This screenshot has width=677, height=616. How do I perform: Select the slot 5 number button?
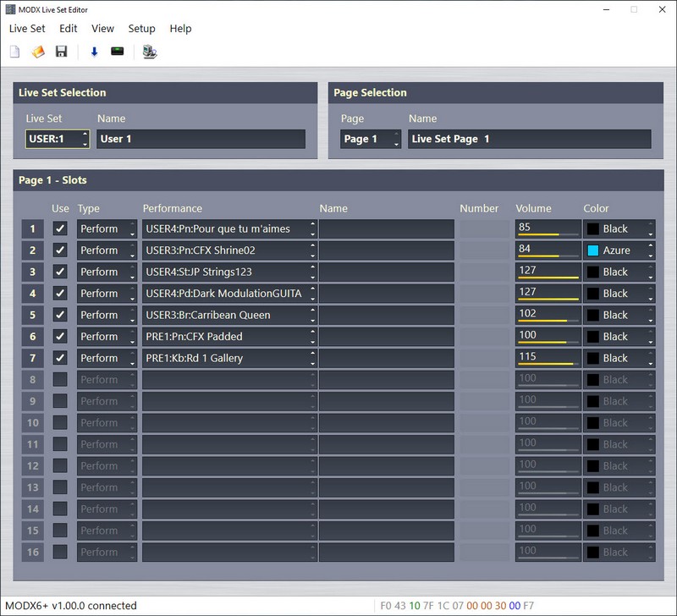point(33,315)
